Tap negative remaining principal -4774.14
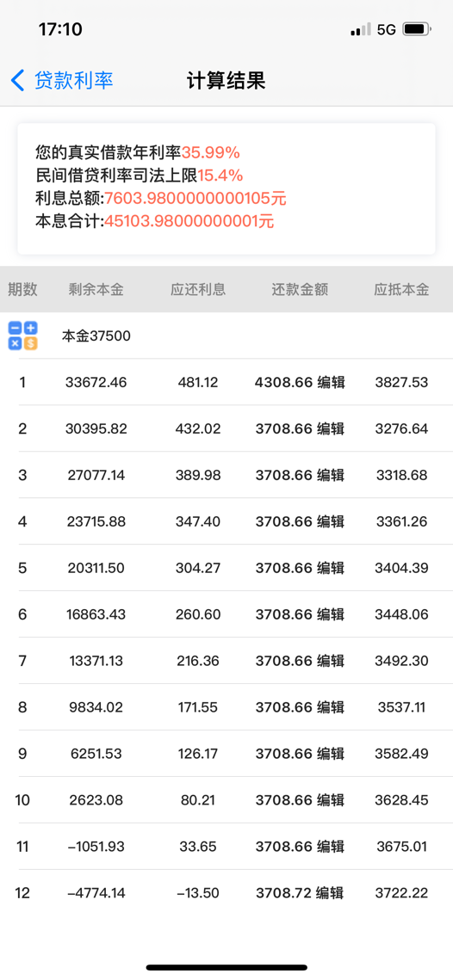This screenshot has width=453, height=980. click(x=96, y=893)
